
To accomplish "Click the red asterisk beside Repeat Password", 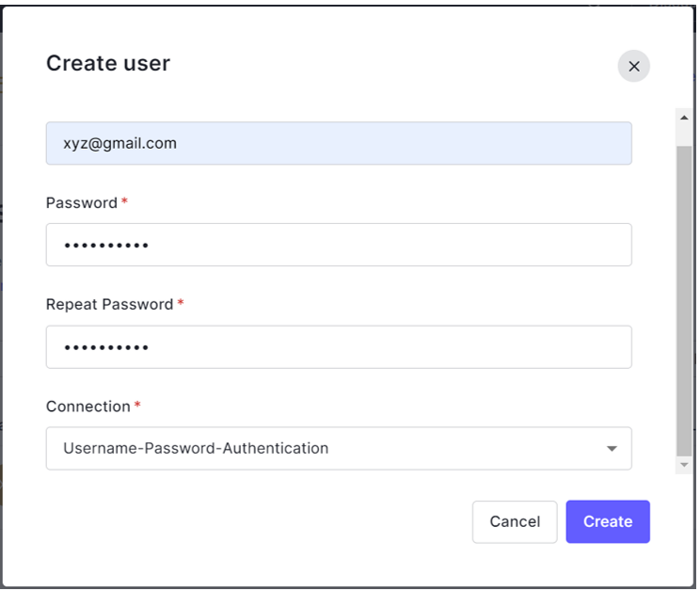I will (x=181, y=304).
